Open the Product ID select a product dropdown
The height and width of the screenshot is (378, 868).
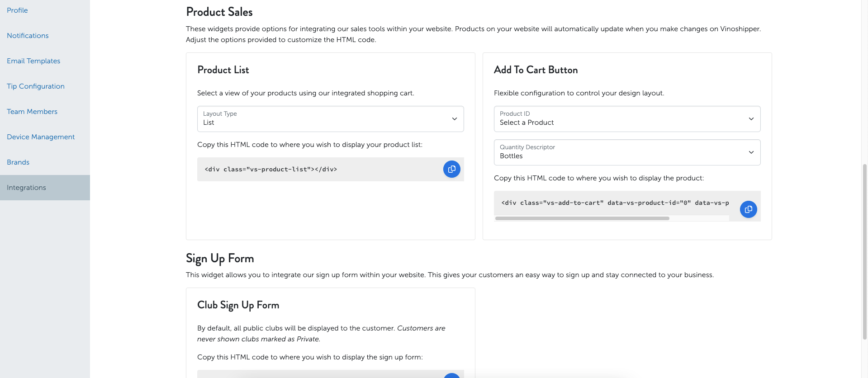coord(627,119)
